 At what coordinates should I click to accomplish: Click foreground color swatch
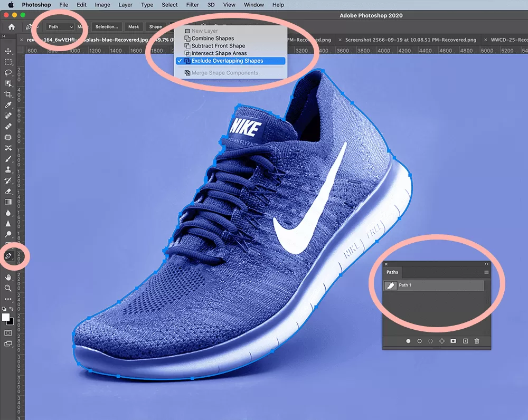[6, 317]
